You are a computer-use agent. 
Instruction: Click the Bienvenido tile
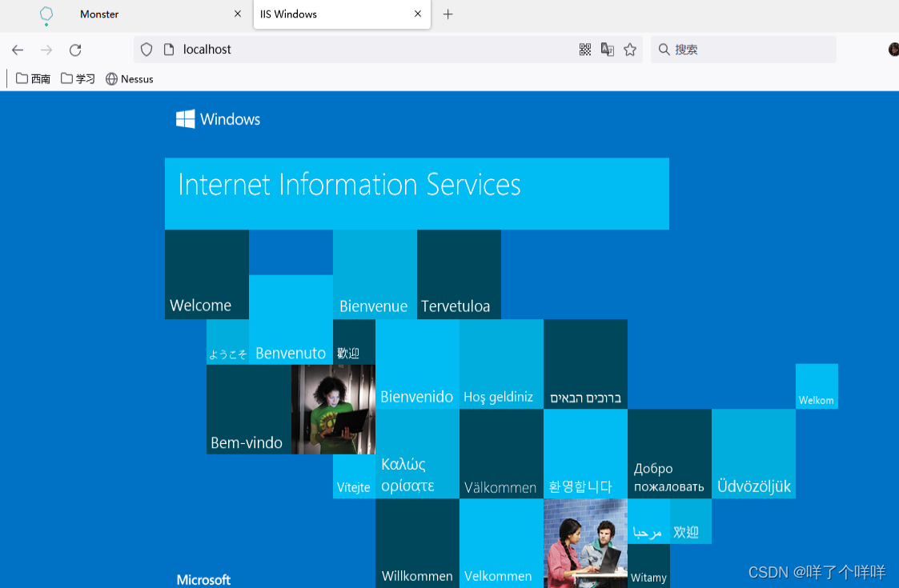click(417, 364)
